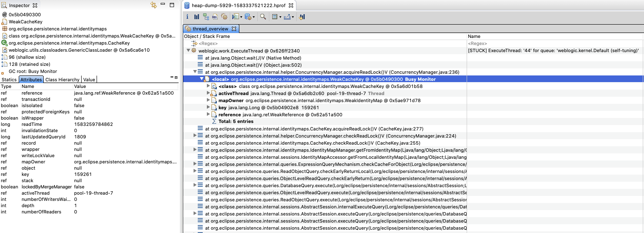This screenshot has height=233, width=644.
Task: Select the GC root: Busy Monitor line
Action: click(x=32, y=71)
